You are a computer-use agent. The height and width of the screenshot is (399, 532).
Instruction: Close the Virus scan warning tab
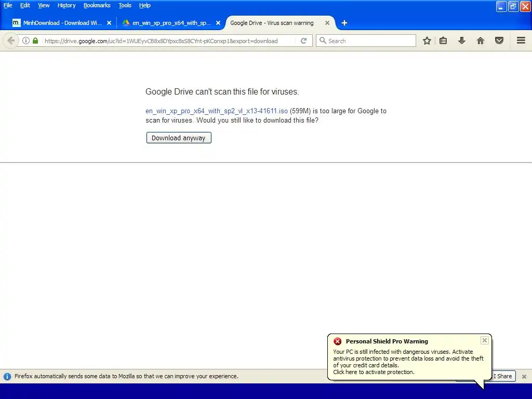327,23
